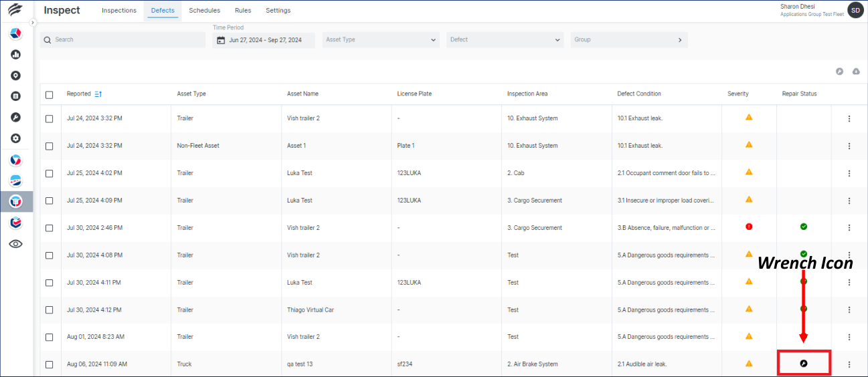The height and width of the screenshot is (377, 868).
Task: Open kebab menu for qa test 13 row
Action: pos(849,364)
